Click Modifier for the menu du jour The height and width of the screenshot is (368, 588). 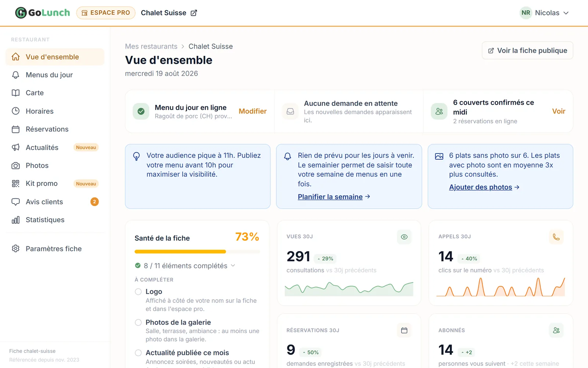tap(253, 111)
